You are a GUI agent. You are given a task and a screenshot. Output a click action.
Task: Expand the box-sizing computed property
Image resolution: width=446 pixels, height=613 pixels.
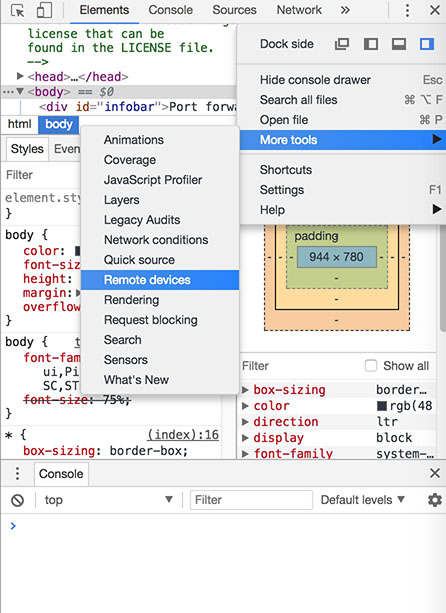(x=245, y=390)
